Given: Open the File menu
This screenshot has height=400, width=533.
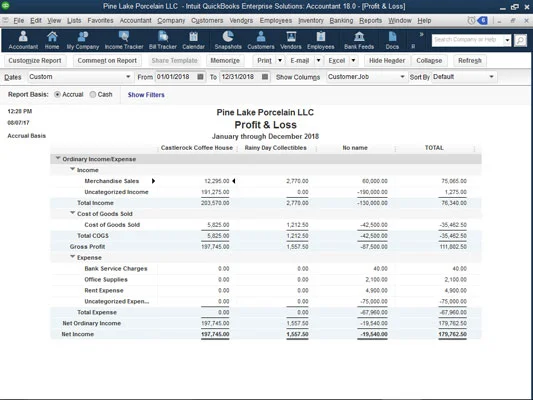Looking at the screenshot, I should [x=19, y=21].
